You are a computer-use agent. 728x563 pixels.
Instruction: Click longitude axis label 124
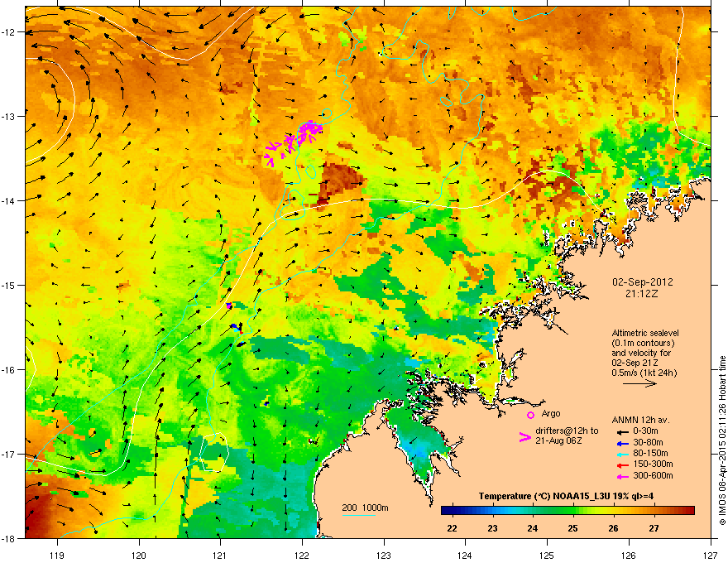(x=465, y=555)
